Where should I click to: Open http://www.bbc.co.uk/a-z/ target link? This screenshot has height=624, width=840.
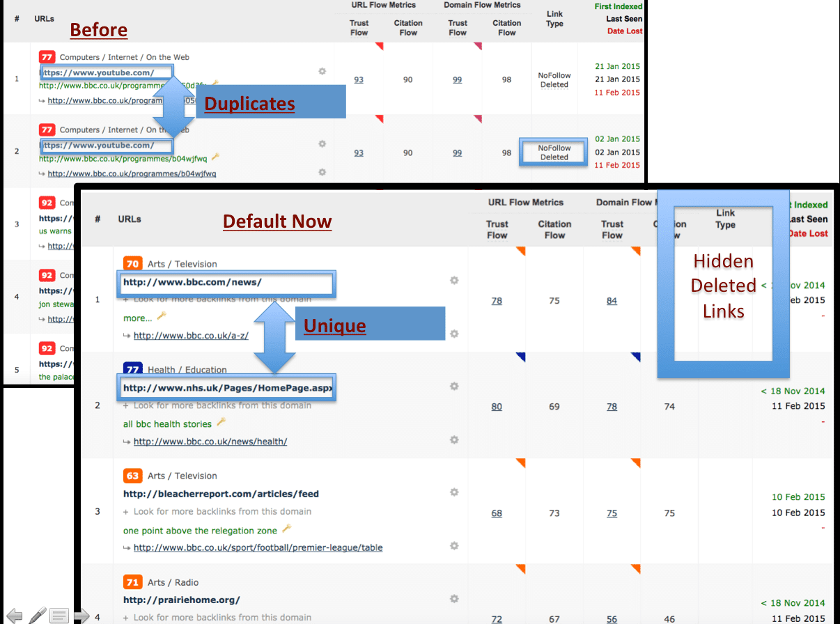(191, 335)
